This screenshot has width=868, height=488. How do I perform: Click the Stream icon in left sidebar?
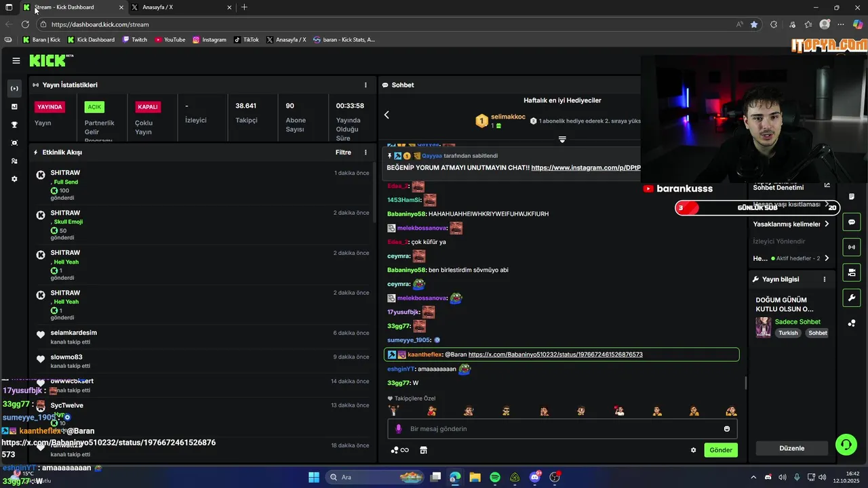[x=14, y=89]
